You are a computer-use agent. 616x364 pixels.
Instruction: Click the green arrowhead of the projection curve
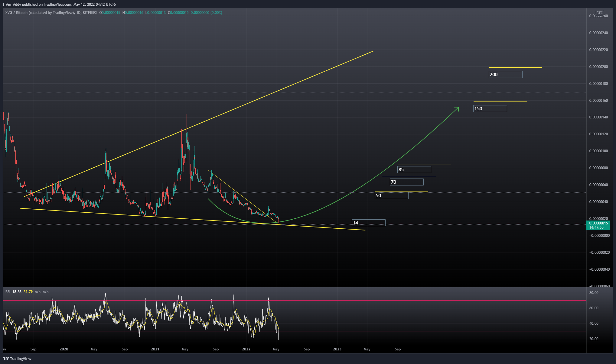click(x=457, y=109)
